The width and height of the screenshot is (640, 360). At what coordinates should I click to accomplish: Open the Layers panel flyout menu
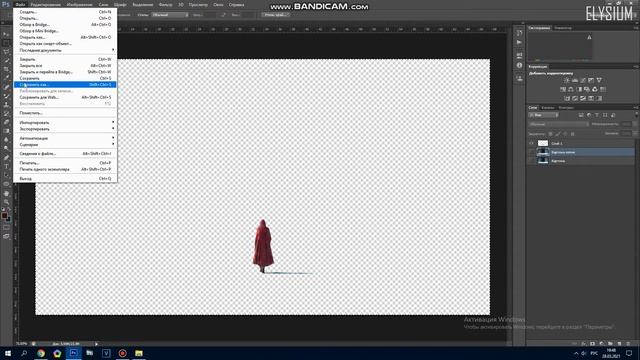[636, 108]
